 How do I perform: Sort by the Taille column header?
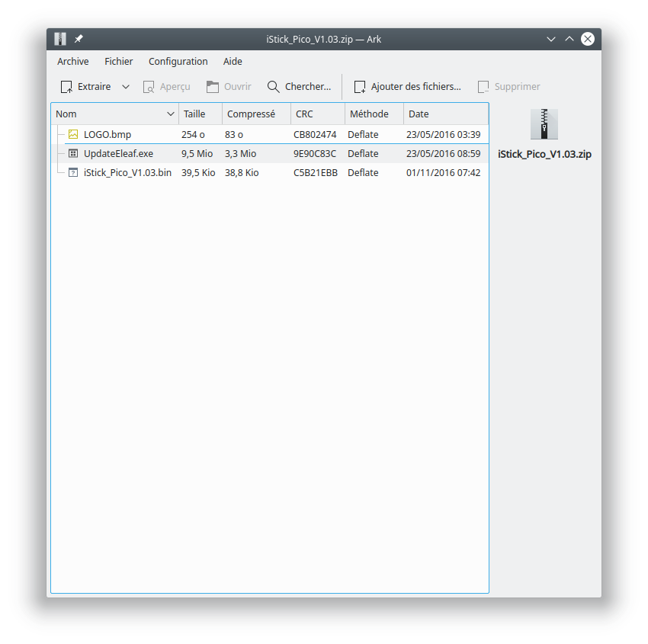coord(200,114)
